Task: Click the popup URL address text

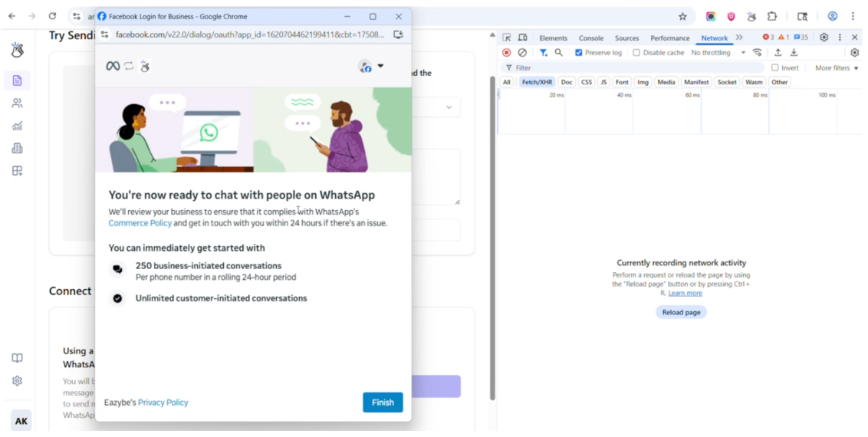Action: point(250,34)
